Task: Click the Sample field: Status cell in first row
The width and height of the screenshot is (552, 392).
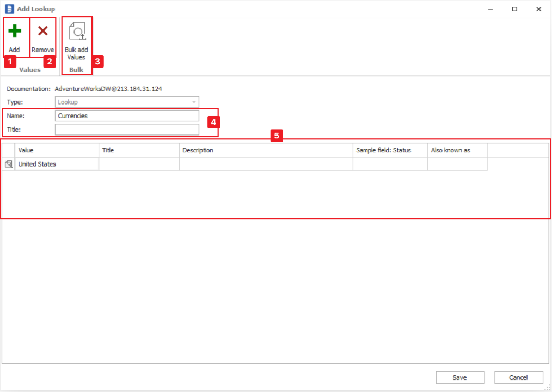Action: [x=390, y=164]
